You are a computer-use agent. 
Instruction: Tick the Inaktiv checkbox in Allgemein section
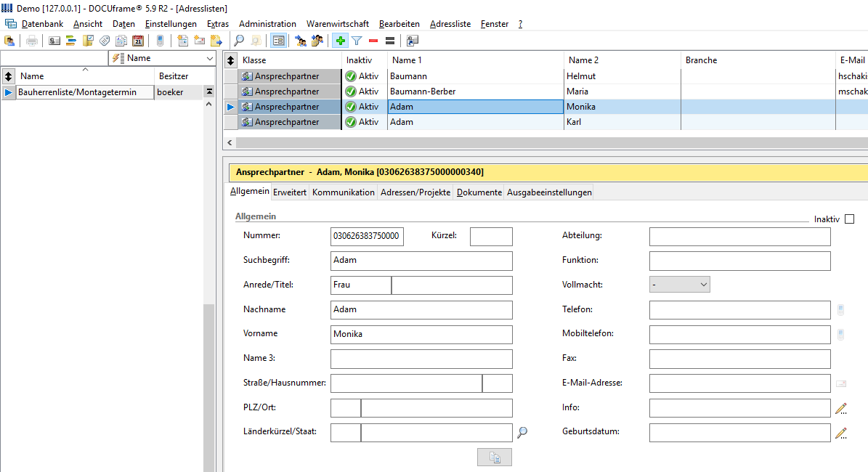pyautogui.click(x=850, y=219)
